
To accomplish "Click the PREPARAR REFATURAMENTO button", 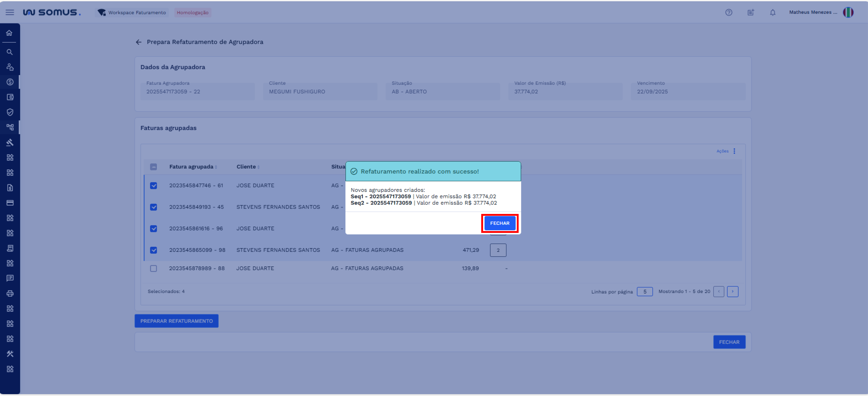I will [x=176, y=321].
